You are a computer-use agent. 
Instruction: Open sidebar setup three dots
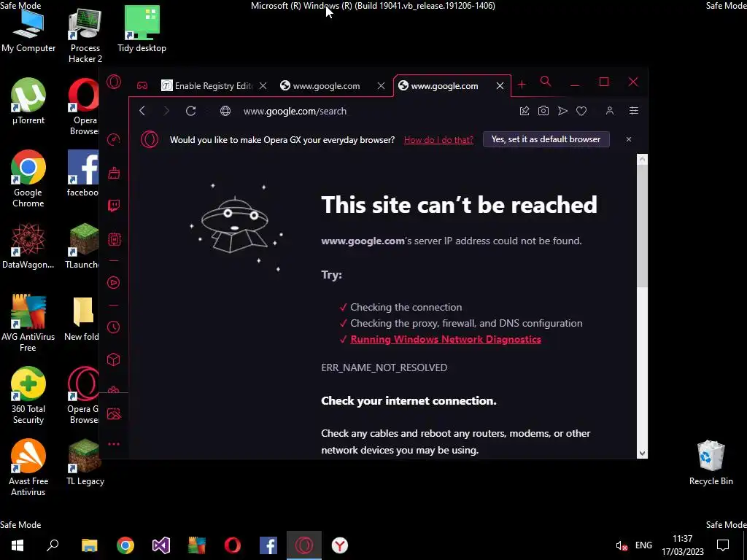[114, 444]
